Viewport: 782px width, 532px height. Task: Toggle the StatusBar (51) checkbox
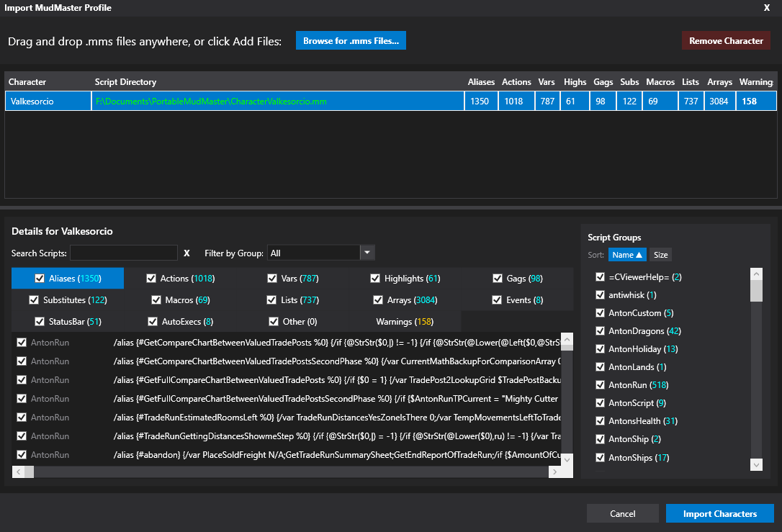(40, 322)
